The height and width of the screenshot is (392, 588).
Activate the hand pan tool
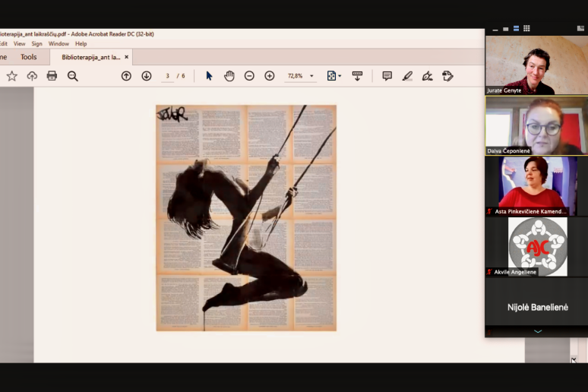[x=229, y=76]
